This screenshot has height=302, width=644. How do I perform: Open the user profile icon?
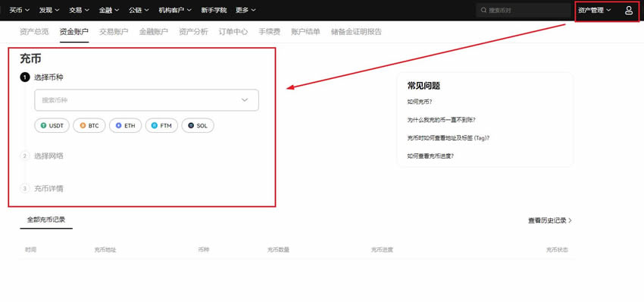click(628, 11)
